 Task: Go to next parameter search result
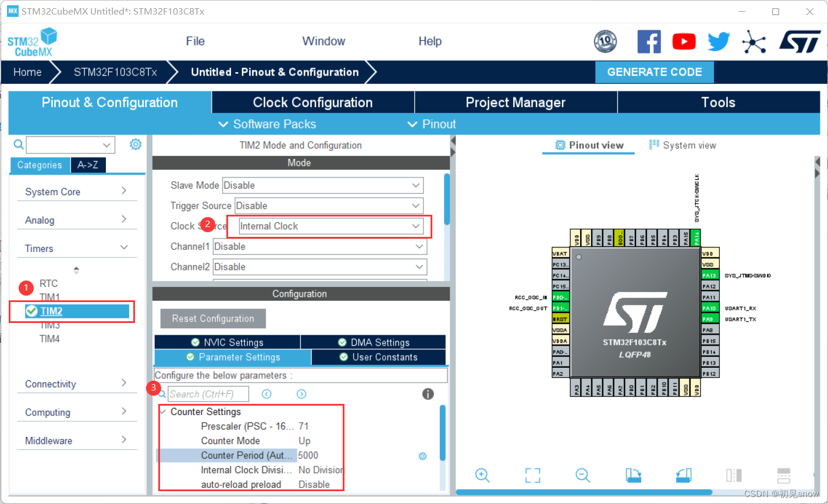[301, 394]
